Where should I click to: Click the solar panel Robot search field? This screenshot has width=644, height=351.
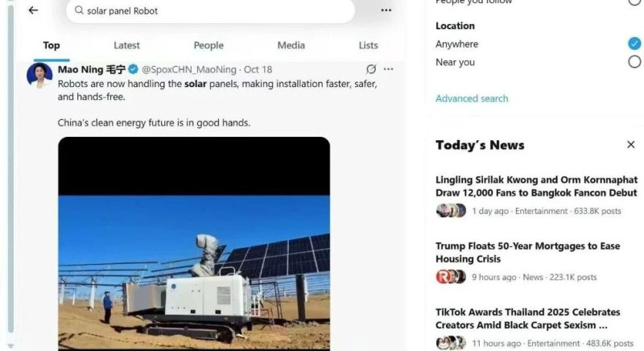(x=209, y=11)
